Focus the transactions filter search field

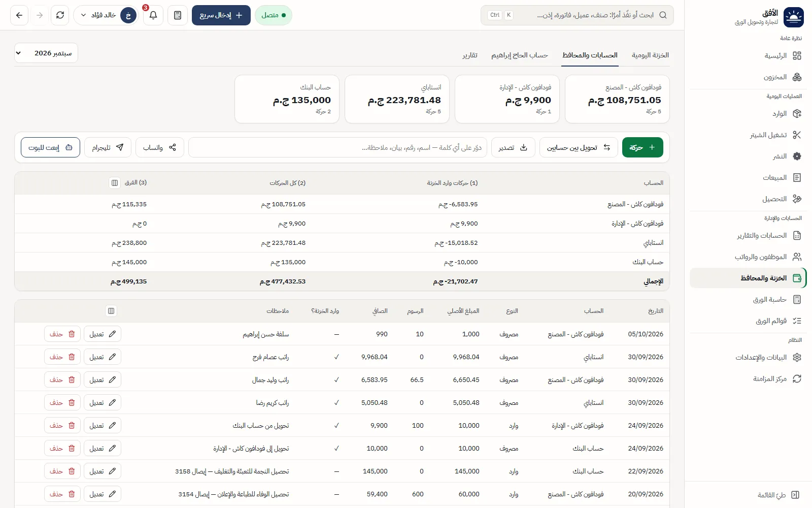point(337,147)
